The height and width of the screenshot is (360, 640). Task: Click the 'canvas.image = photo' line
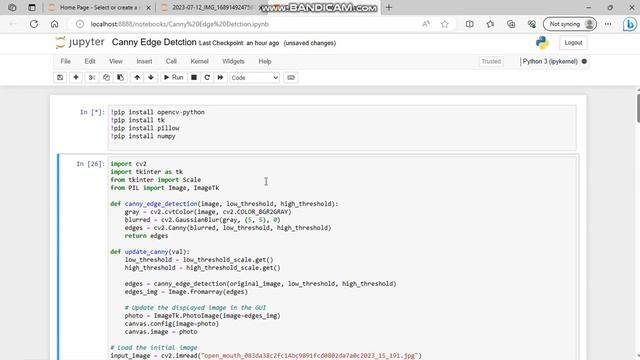[161, 332]
